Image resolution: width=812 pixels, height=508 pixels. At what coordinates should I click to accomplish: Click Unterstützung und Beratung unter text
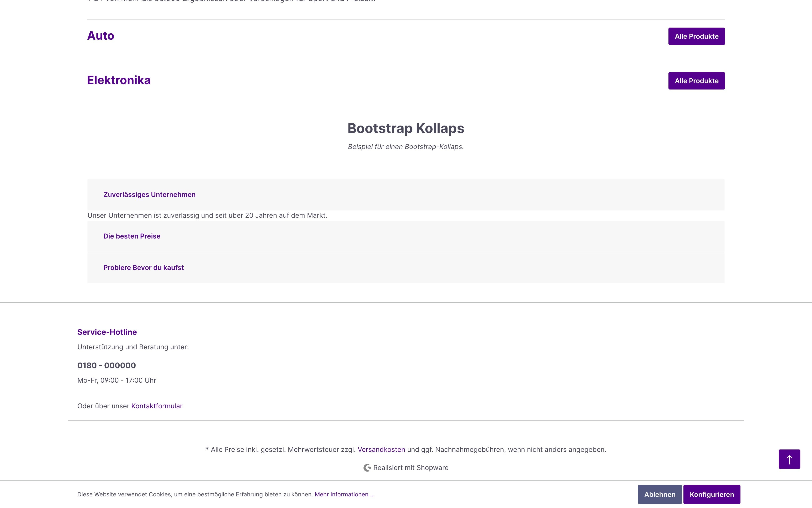click(x=133, y=347)
